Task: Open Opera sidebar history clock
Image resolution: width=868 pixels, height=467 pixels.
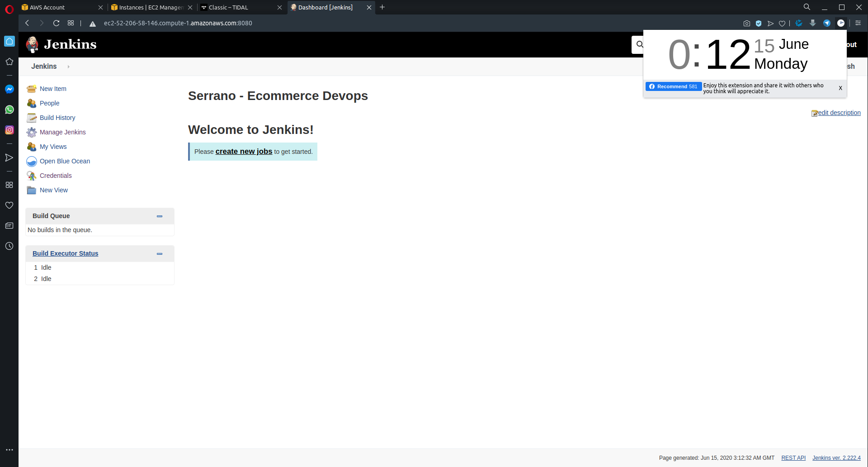Action: pos(9,246)
